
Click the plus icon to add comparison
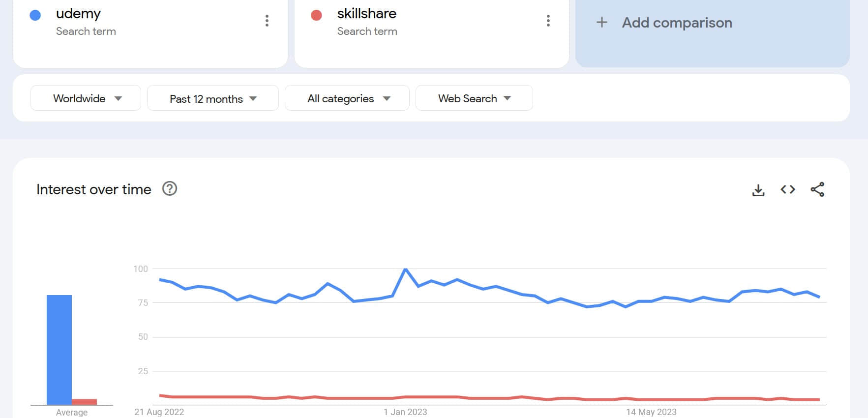(x=601, y=23)
